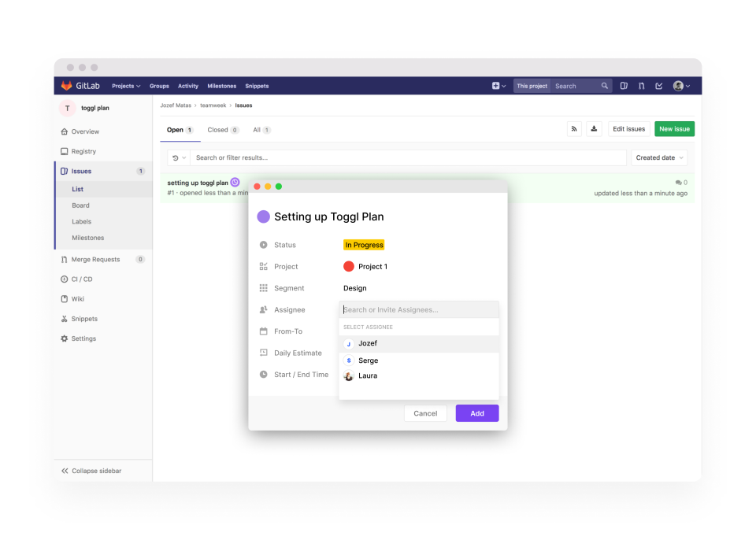
Task: Open the issues icon in top navbar
Action: pyautogui.click(x=624, y=86)
